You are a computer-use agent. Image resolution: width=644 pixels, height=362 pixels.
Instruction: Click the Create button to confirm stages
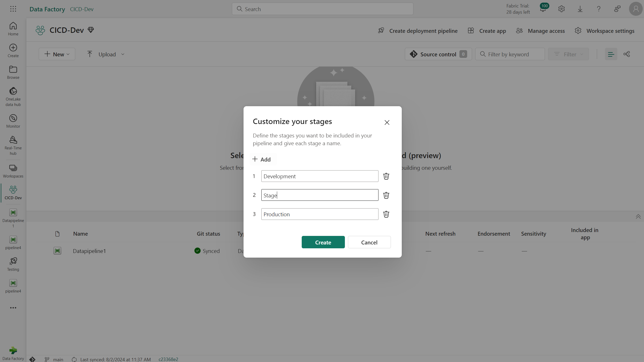tap(323, 242)
